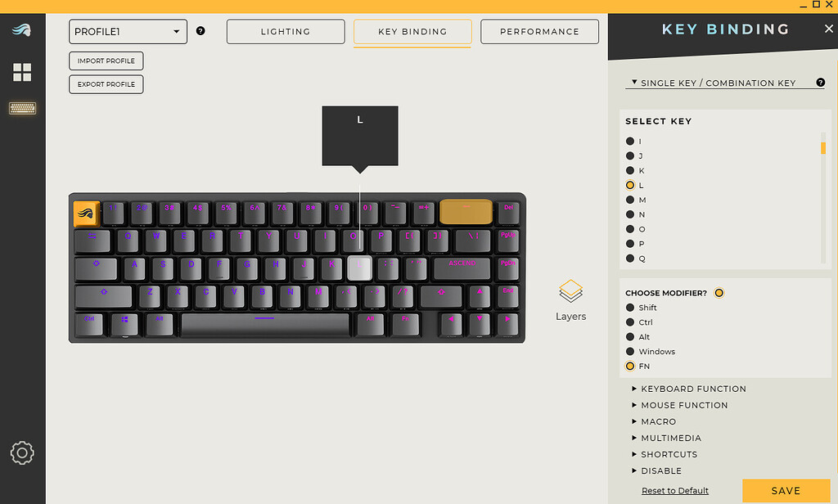Click help icon beside Single Key heading

(820, 83)
